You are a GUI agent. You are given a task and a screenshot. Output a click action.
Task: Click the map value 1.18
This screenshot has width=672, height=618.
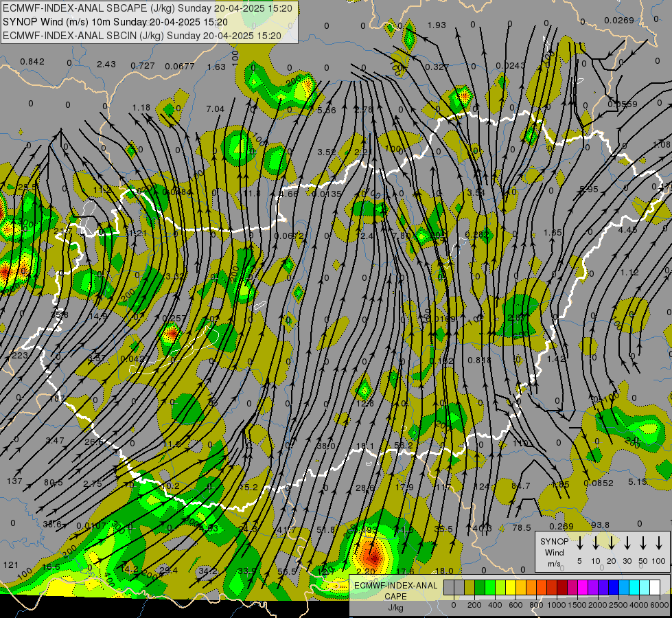(141, 108)
